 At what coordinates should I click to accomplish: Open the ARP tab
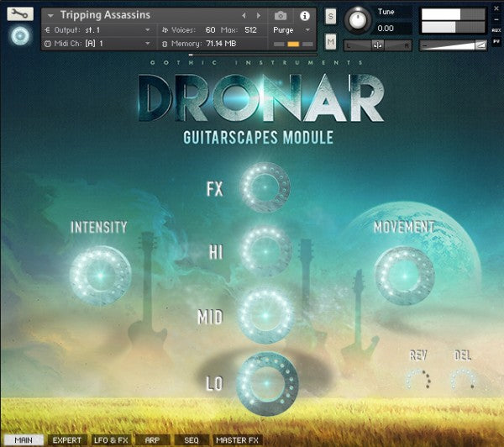(152, 440)
